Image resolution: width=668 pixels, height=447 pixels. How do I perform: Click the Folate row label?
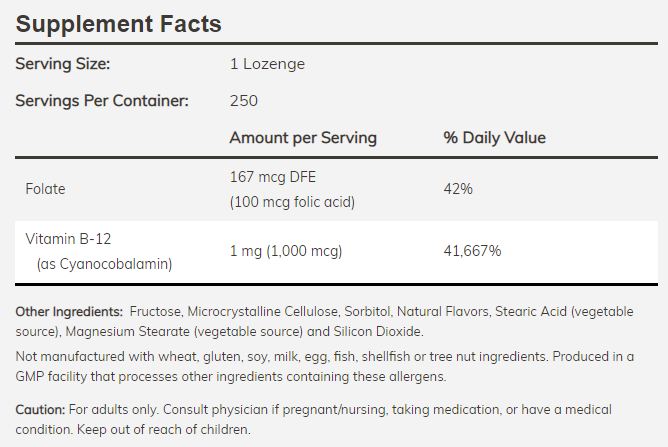(x=44, y=188)
